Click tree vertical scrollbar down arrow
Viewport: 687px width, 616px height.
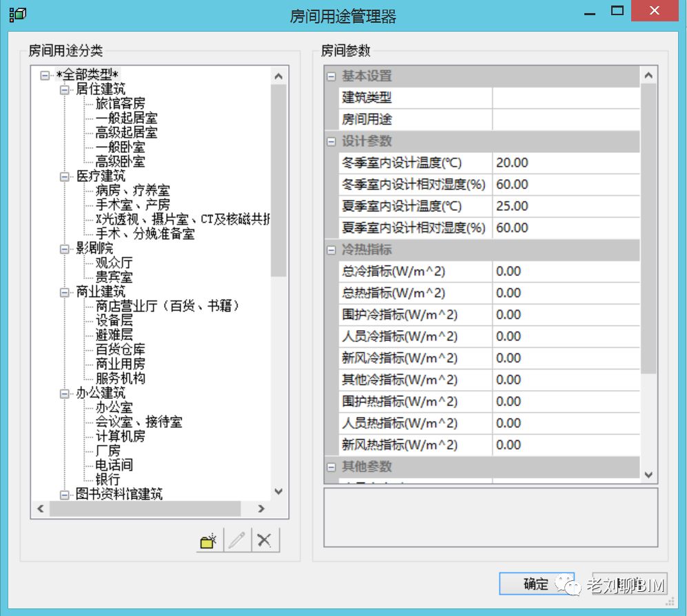click(x=278, y=491)
